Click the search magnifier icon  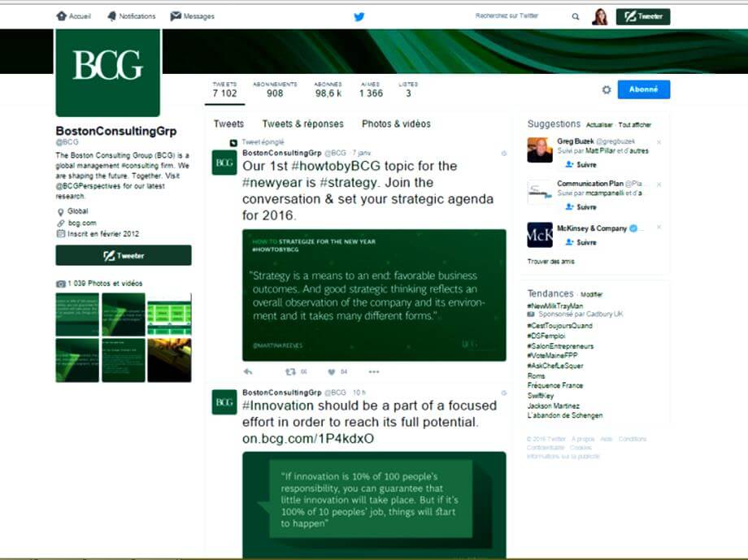tap(576, 17)
